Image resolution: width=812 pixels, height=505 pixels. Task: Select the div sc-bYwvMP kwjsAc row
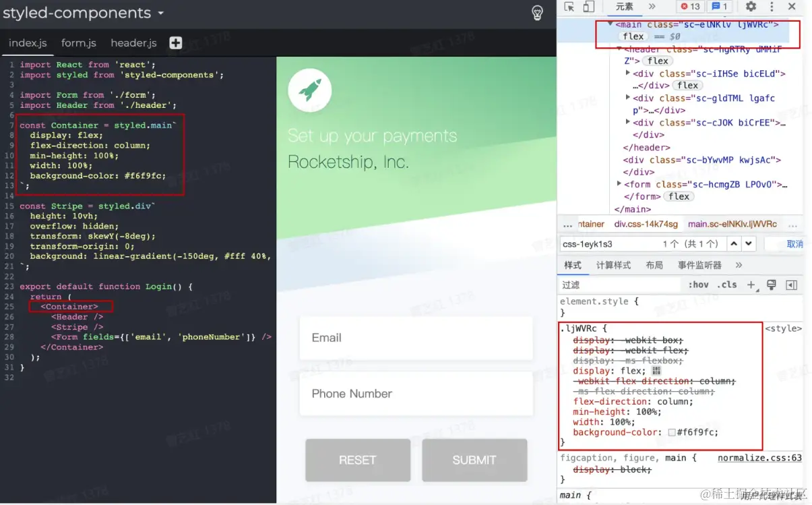(x=701, y=160)
